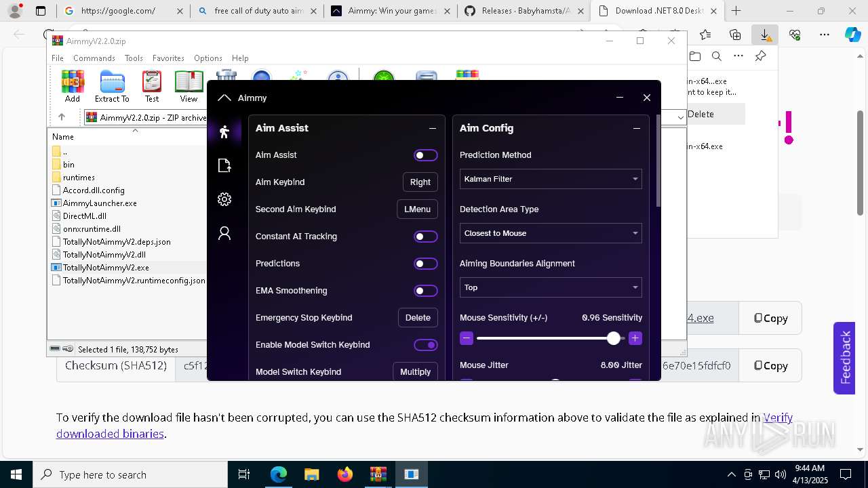Image resolution: width=868 pixels, height=488 pixels.
Task: Click Copy button beside Checksum row
Action: pyautogui.click(x=770, y=365)
